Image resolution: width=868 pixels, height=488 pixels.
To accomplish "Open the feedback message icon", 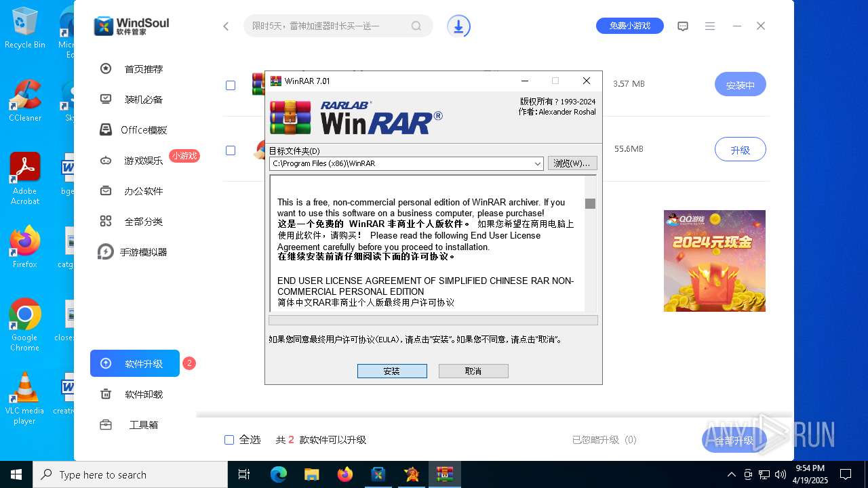I will tap(683, 26).
